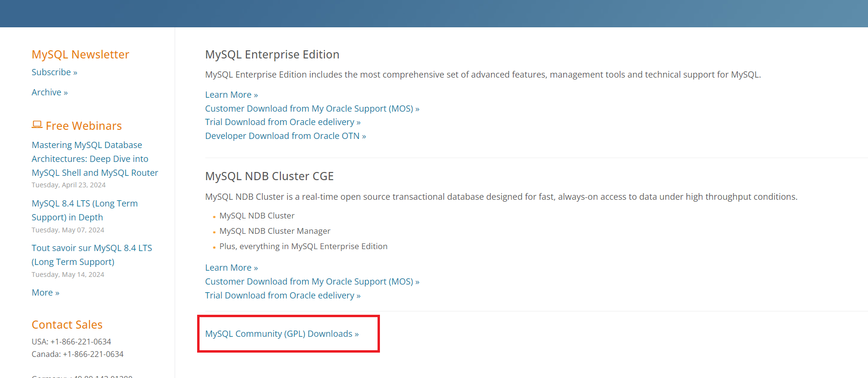
Task: Click the MySQL NDB Cluster CGE heading
Action: click(269, 176)
